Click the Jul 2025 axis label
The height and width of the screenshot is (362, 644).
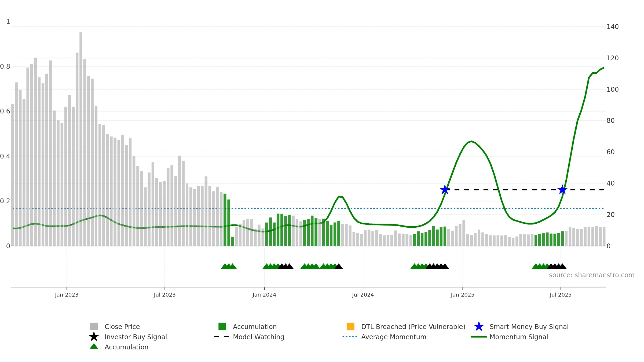pyautogui.click(x=561, y=295)
